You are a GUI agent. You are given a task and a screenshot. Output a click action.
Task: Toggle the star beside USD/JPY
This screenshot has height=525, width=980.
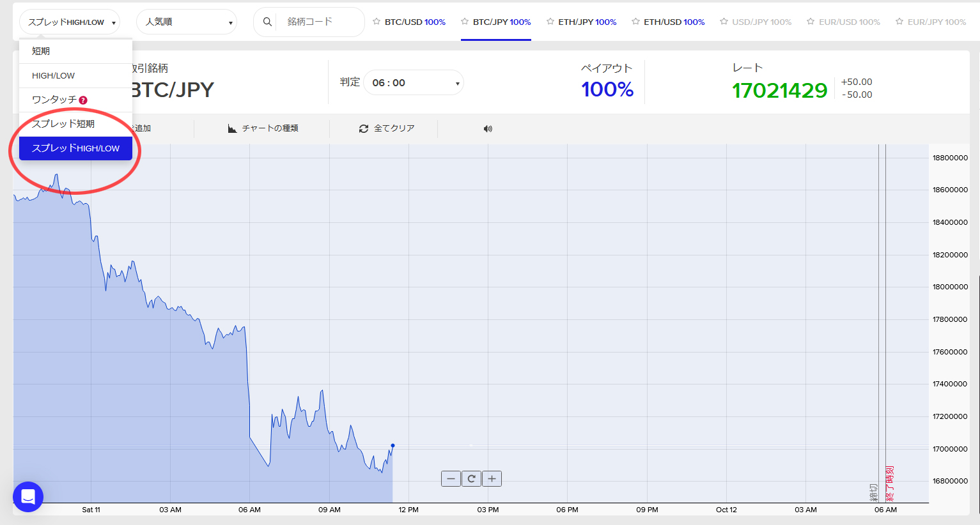click(724, 22)
